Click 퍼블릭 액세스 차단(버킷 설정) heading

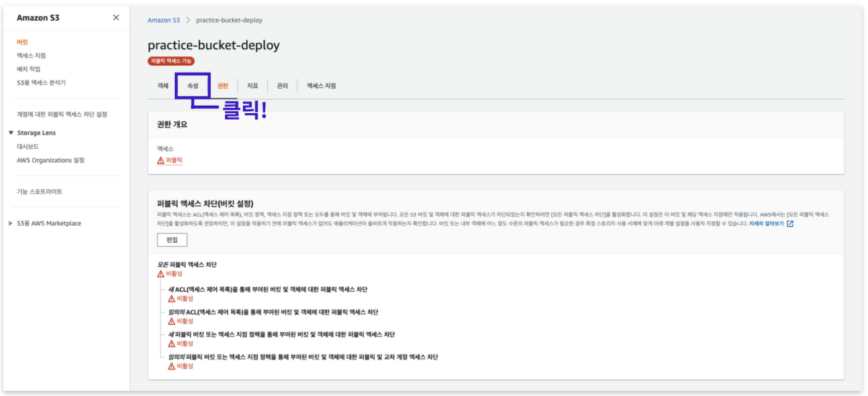click(x=205, y=203)
